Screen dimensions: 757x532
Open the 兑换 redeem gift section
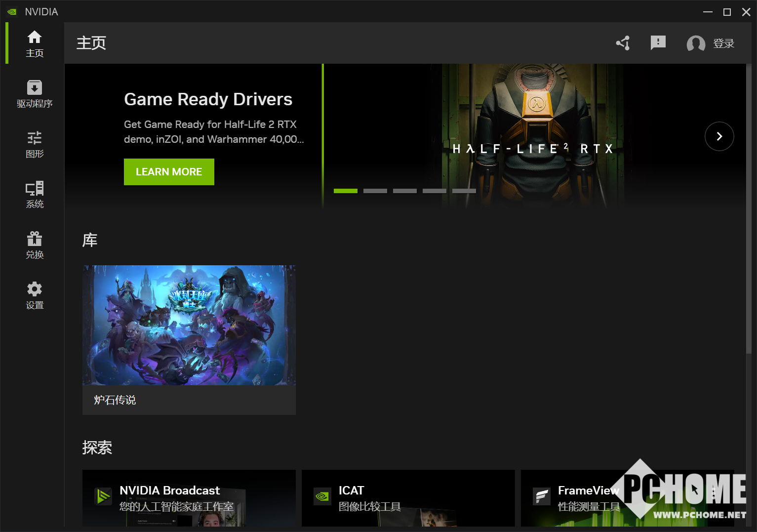[35, 245]
